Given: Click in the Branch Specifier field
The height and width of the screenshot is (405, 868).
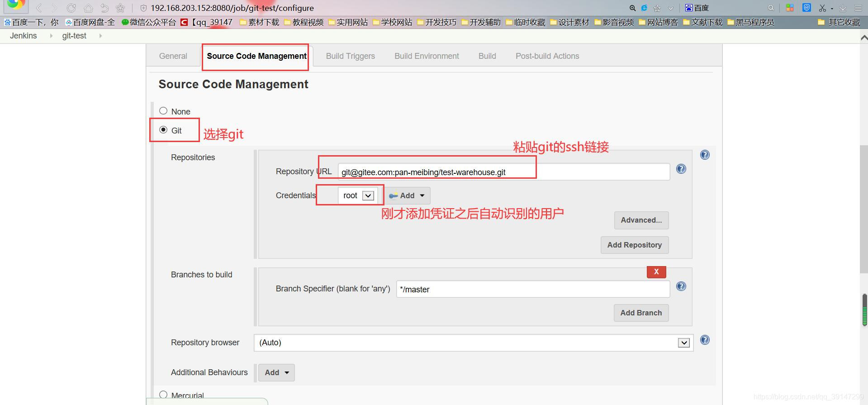Looking at the screenshot, I should (533, 289).
